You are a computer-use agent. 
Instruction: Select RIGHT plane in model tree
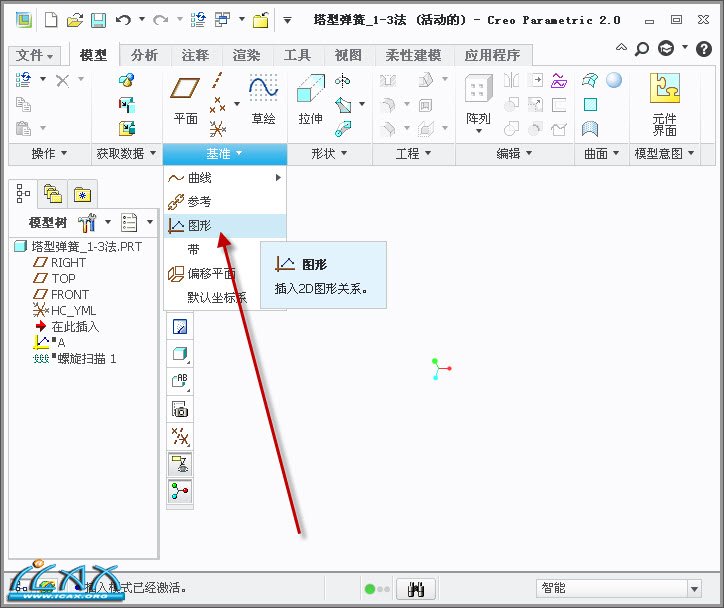coord(60,263)
